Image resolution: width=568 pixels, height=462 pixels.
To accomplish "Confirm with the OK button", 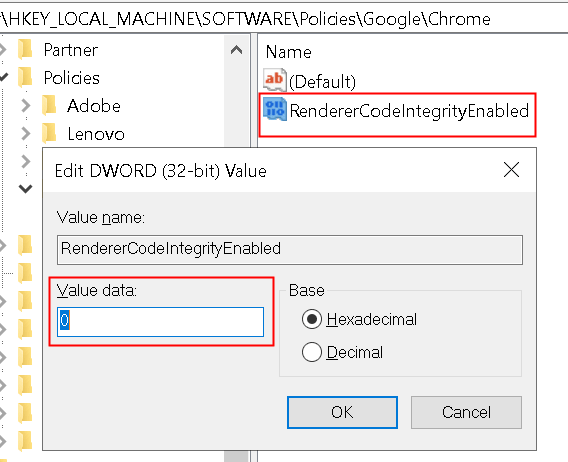I will click(x=342, y=412).
